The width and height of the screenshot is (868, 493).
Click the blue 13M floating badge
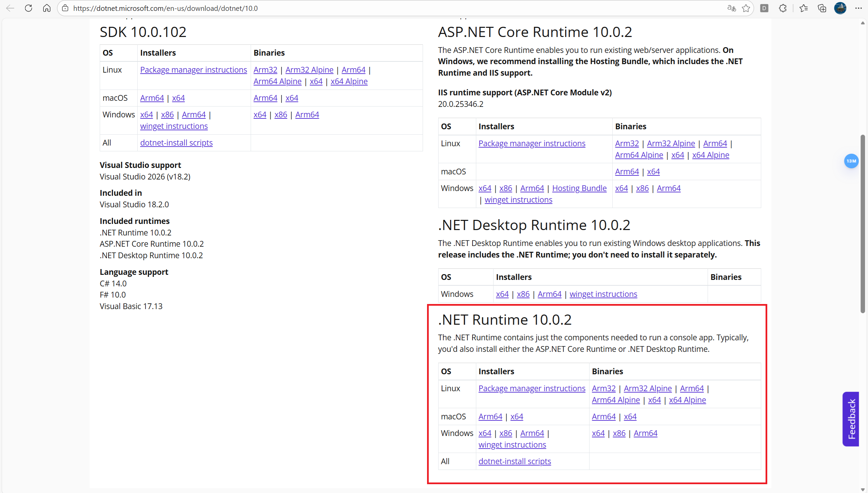(851, 161)
